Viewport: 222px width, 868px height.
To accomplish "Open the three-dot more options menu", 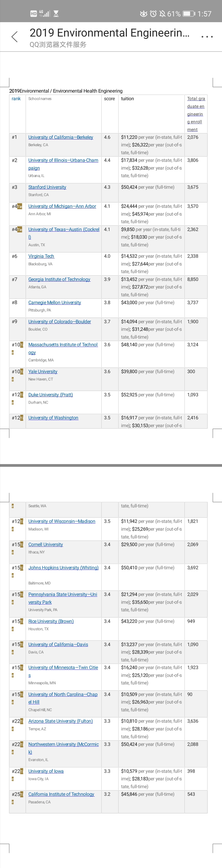I will [207, 37].
